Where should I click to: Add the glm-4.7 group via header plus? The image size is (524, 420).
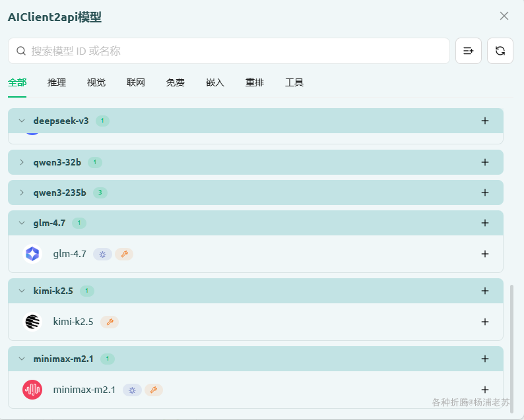click(x=485, y=223)
